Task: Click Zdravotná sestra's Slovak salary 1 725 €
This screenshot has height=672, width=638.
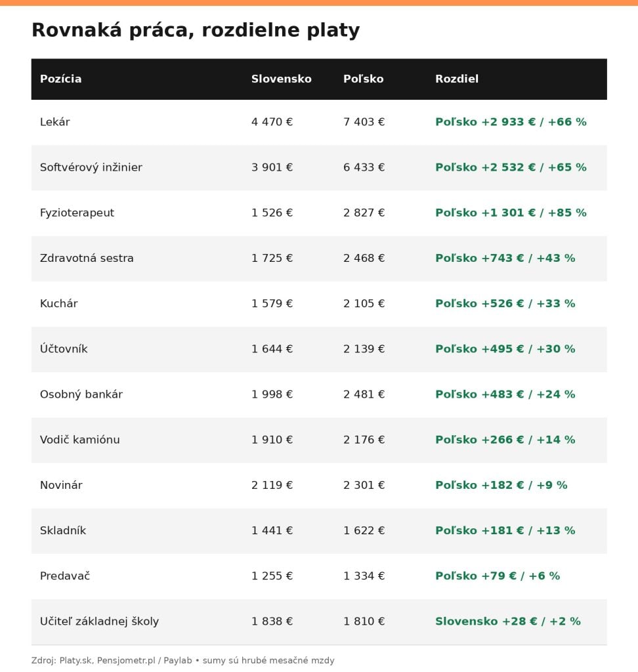Action: click(272, 259)
